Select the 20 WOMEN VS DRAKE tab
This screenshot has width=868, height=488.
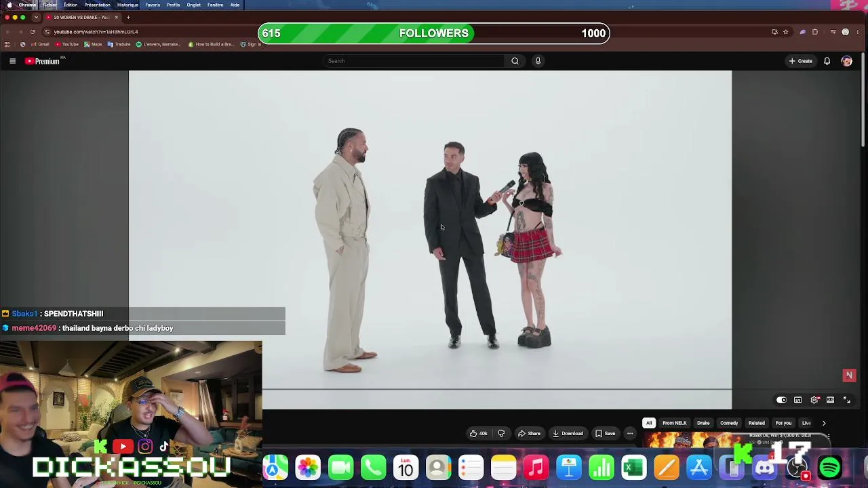point(81,17)
